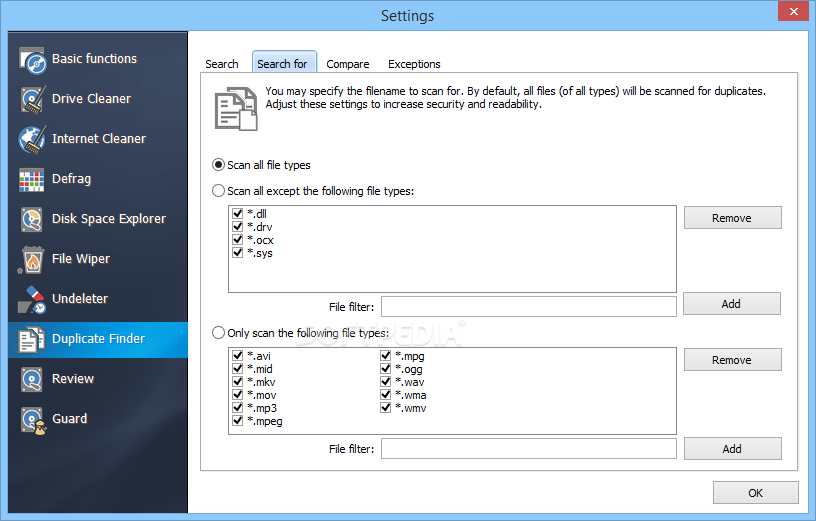816x521 pixels.
Task: Uncheck the *.ocx file type
Action: [238, 239]
